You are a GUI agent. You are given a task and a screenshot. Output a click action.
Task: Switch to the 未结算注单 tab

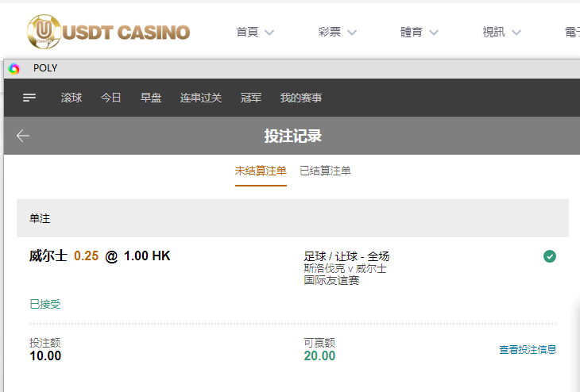(261, 171)
